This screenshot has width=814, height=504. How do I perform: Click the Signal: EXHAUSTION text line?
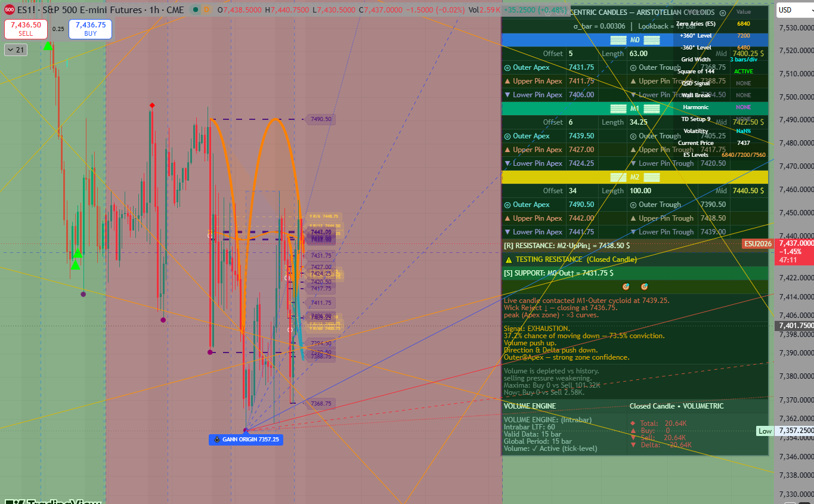click(x=537, y=329)
